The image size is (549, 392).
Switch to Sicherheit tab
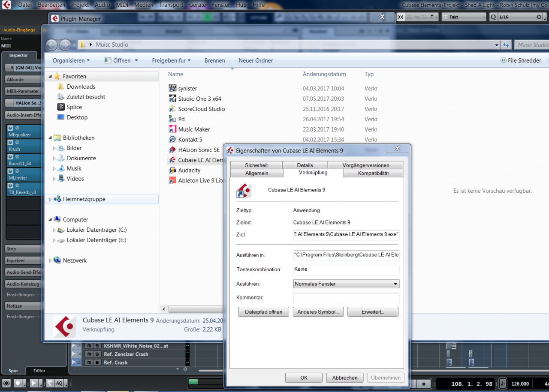click(256, 165)
